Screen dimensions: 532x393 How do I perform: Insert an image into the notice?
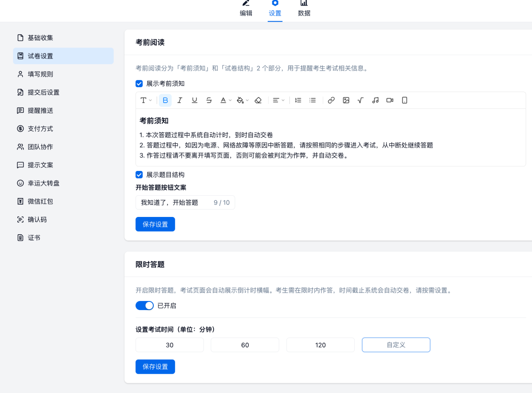pos(346,100)
